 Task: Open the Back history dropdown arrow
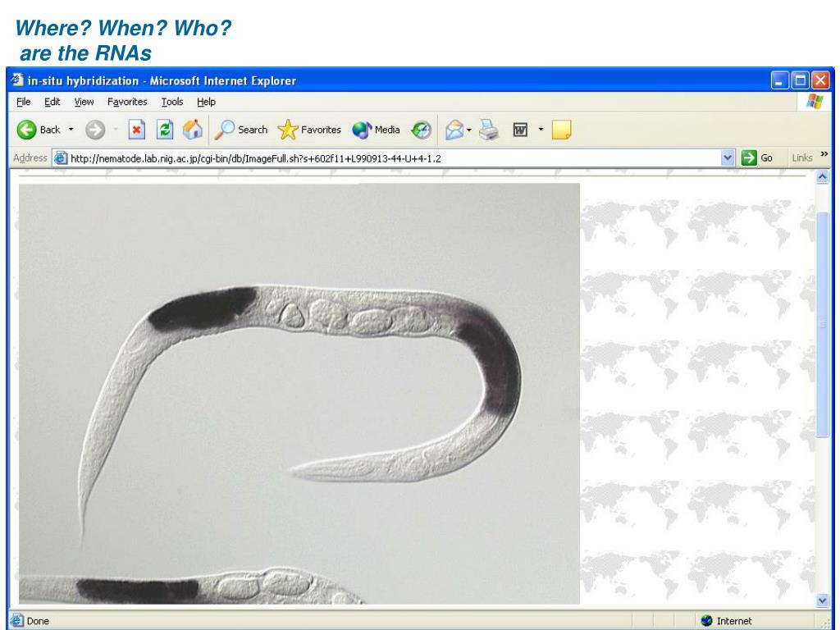tap(71, 130)
